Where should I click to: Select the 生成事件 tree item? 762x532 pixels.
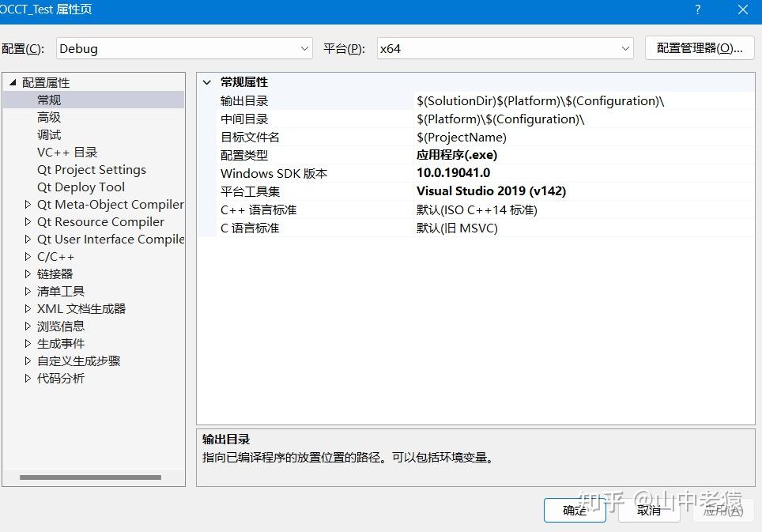[61, 343]
